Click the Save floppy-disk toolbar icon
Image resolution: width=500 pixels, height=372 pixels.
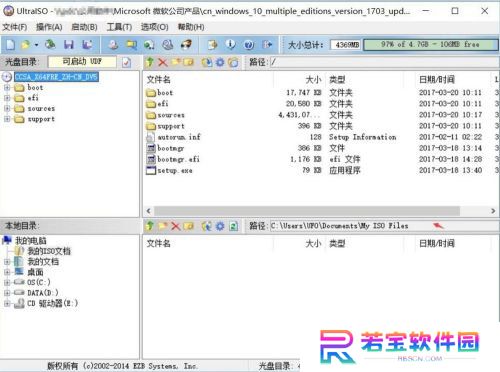[x=69, y=44]
